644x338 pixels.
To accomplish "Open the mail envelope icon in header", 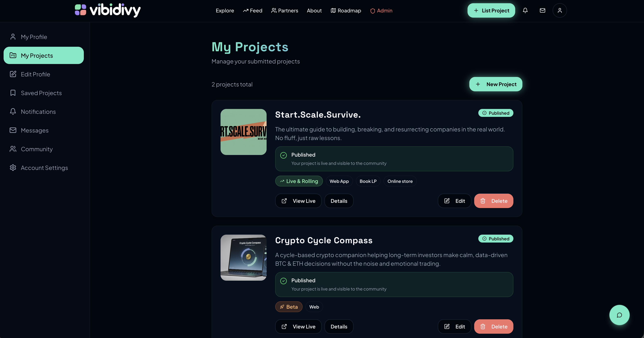I will pyautogui.click(x=542, y=10).
